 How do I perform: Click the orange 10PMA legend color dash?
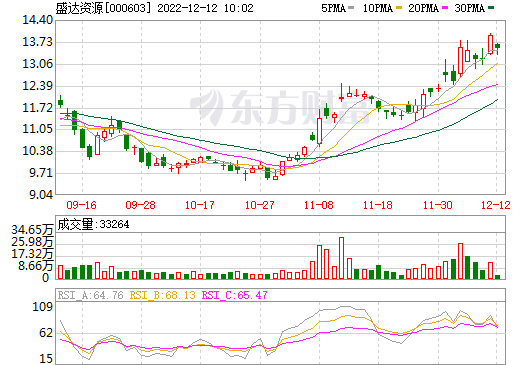400,7
